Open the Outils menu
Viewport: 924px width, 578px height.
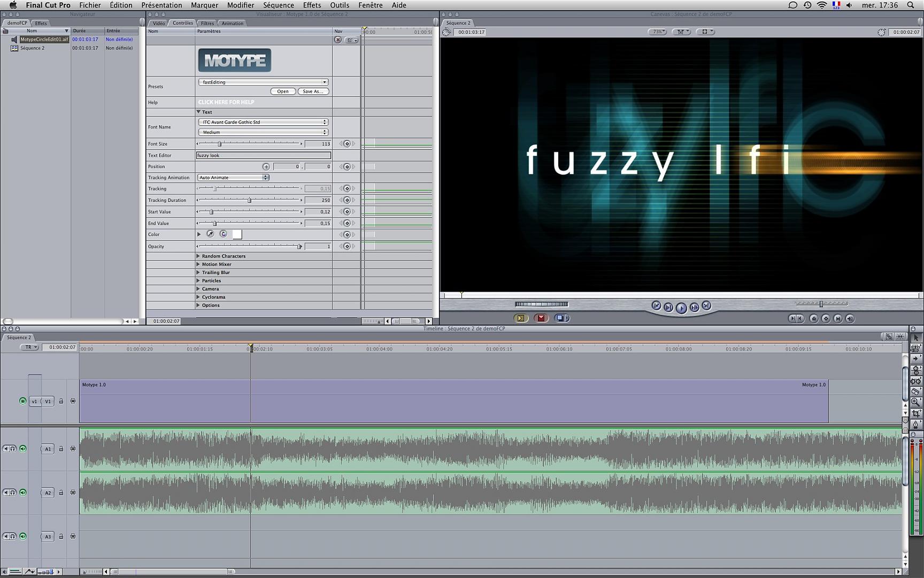(340, 5)
